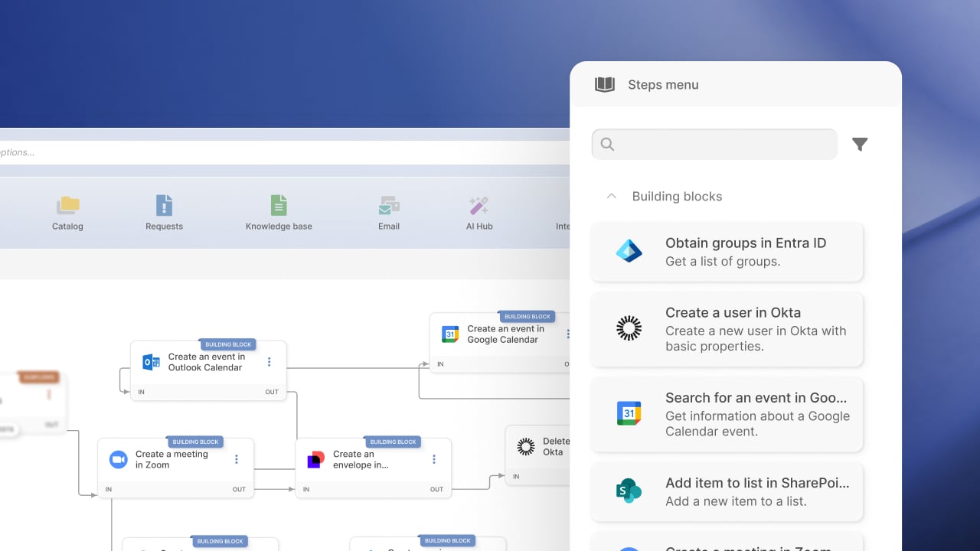Click the Google Calendar icon in the workflow node

[x=450, y=334]
